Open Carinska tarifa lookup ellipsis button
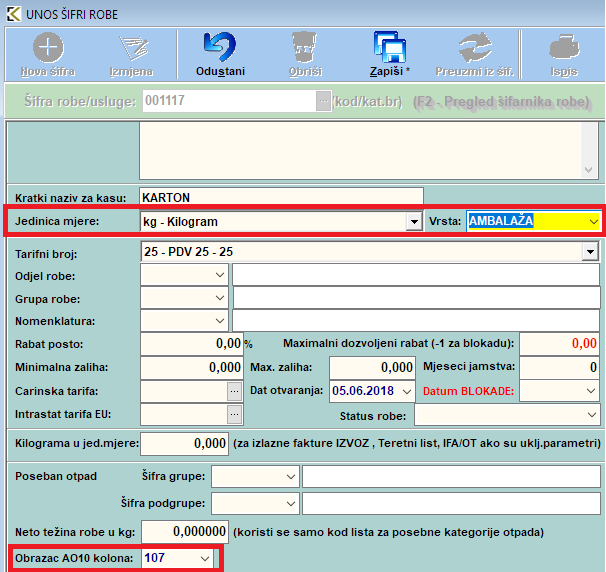The height and width of the screenshot is (572, 606). click(x=235, y=391)
